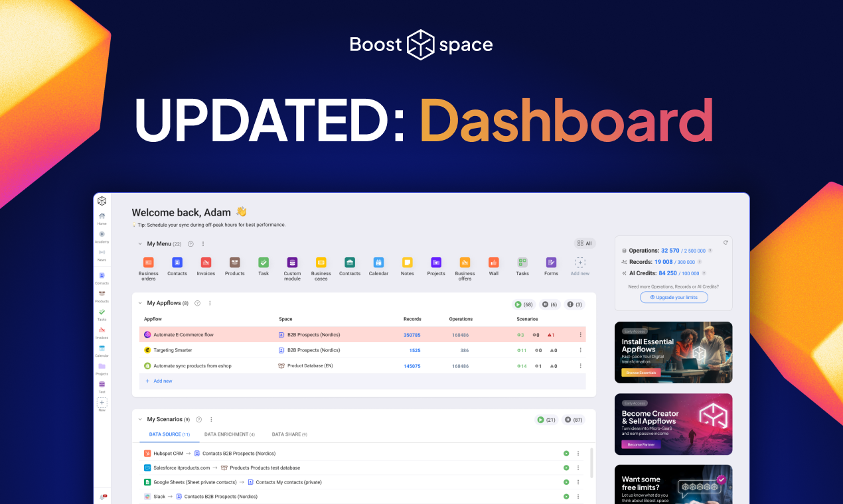Open sidebar notifications icon with red badge
Viewport: 843px width, 504px height.
point(102,497)
